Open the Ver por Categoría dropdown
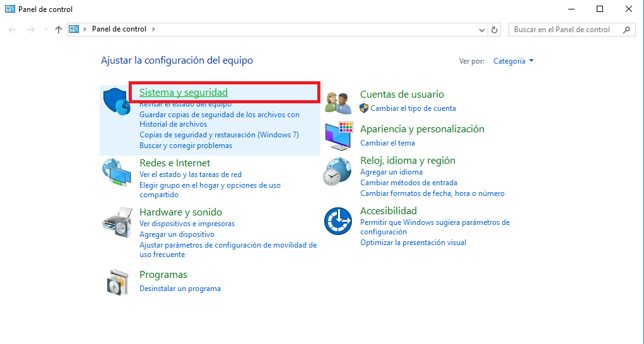The height and width of the screenshot is (344, 644). tap(513, 61)
